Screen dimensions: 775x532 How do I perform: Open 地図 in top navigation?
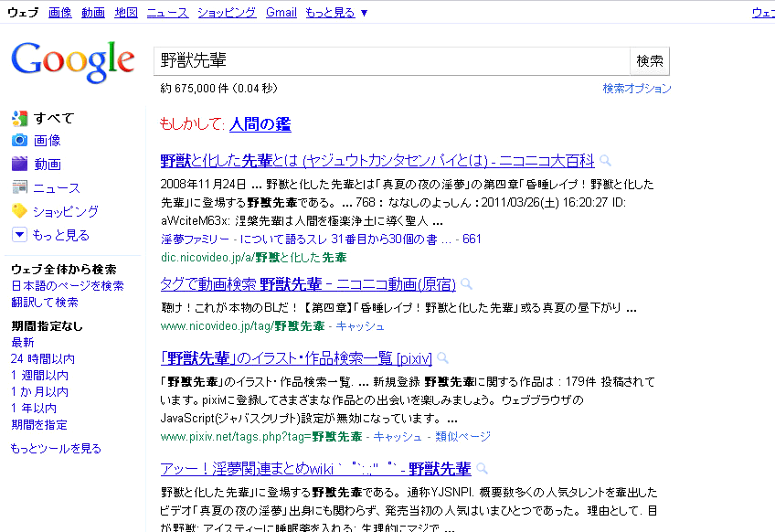tap(126, 13)
